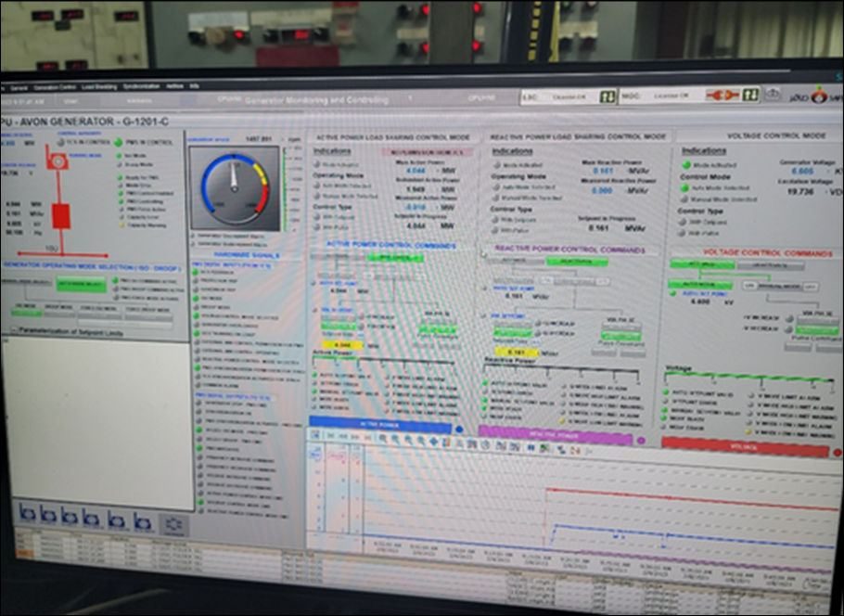Click the first magnifier icon in the trend toolbar

click(x=384, y=440)
